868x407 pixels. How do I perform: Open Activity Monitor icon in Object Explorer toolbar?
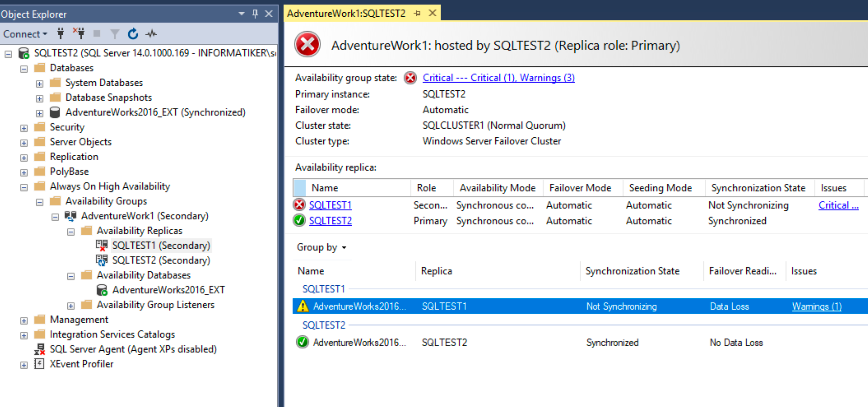pos(151,34)
